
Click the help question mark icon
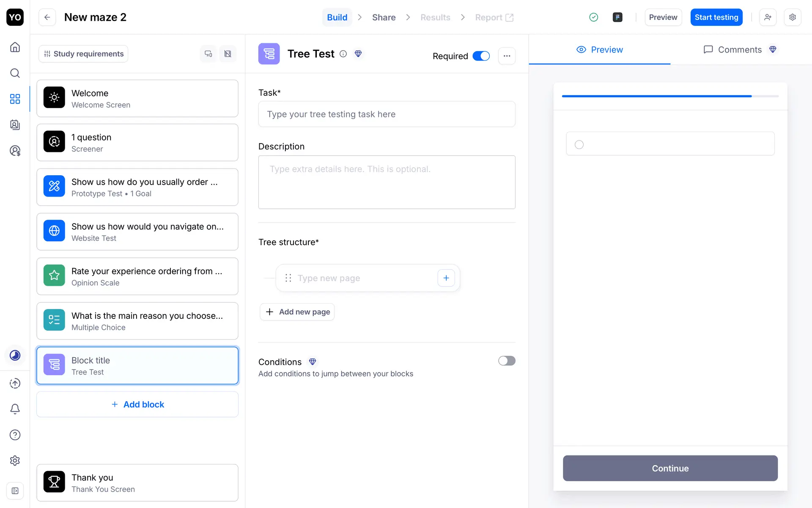(x=15, y=435)
